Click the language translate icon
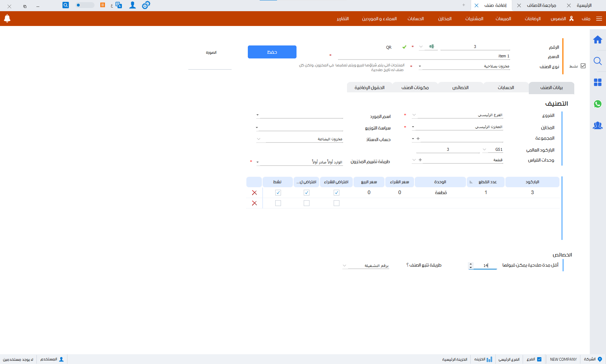This screenshot has height=364, width=606. click(118, 5)
